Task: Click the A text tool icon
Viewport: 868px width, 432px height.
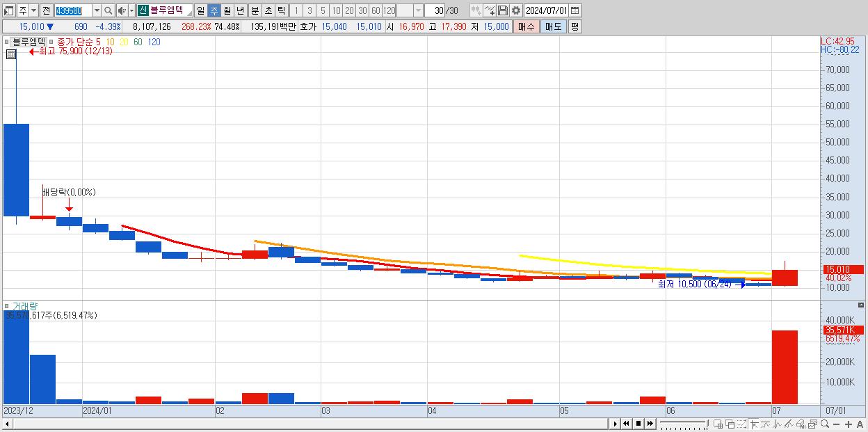Action: point(860,424)
